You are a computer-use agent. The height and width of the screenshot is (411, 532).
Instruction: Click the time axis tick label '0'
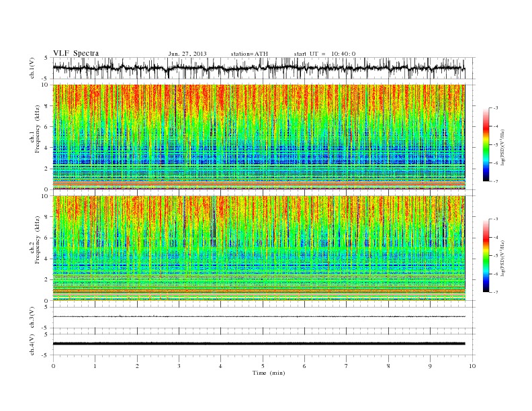pos(53,366)
